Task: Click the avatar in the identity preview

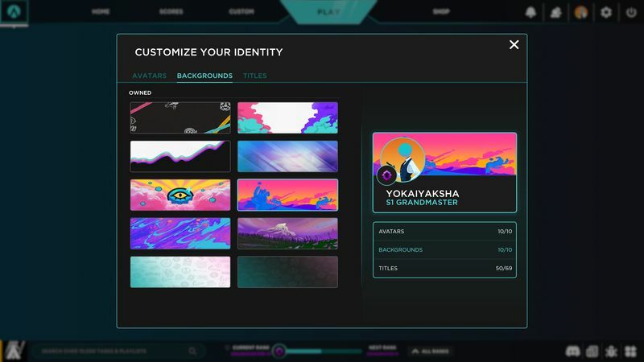Action: 402,159
